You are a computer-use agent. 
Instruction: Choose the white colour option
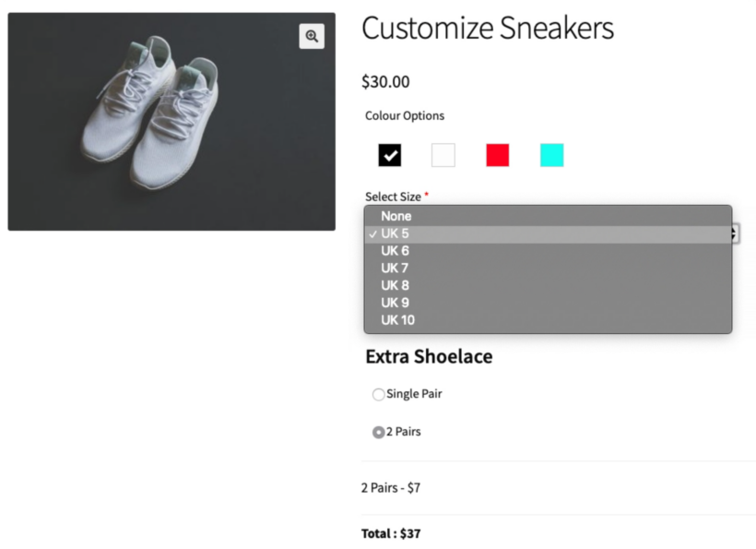[x=443, y=154]
